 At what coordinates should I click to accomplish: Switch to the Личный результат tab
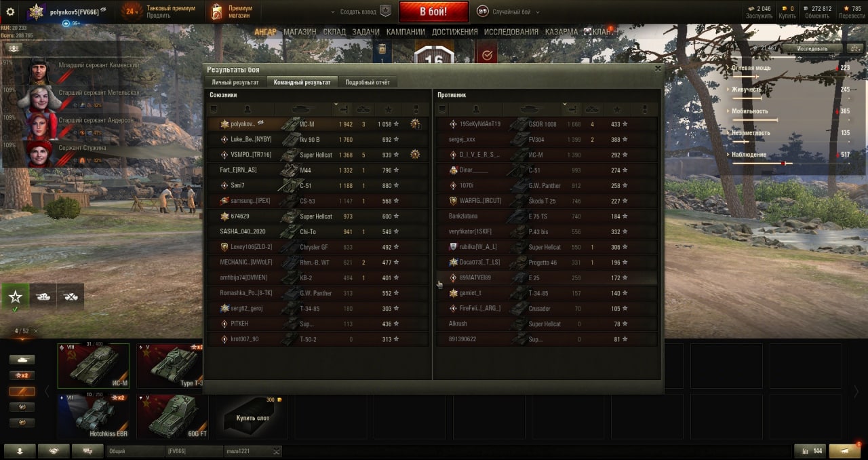pyautogui.click(x=235, y=82)
